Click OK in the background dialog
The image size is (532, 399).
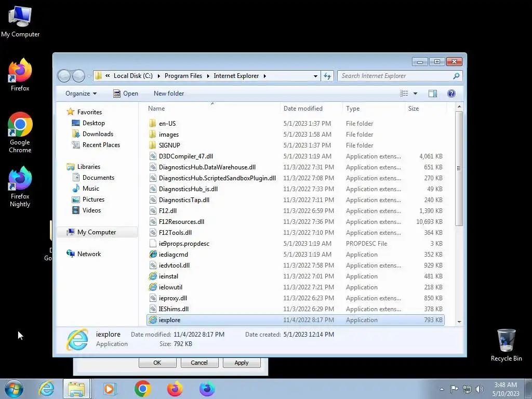pyautogui.click(x=157, y=362)
